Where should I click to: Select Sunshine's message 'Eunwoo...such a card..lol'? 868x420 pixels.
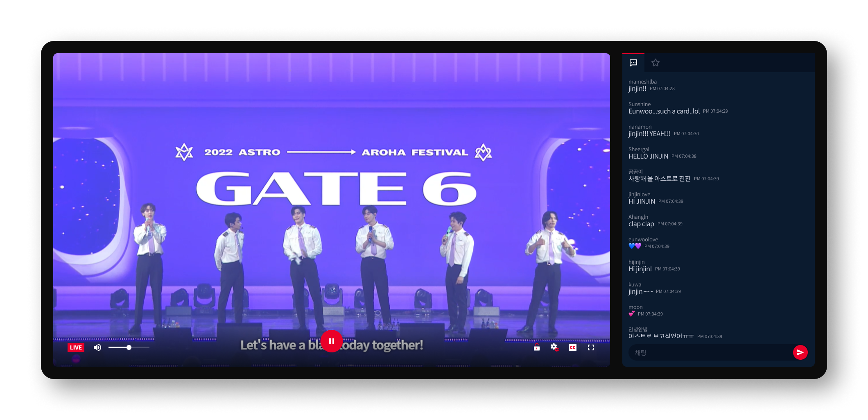[x=664, y=111]
